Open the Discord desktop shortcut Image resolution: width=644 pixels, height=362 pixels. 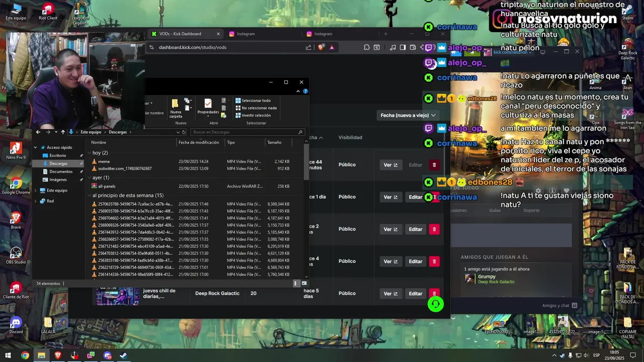tap(16, 325)
